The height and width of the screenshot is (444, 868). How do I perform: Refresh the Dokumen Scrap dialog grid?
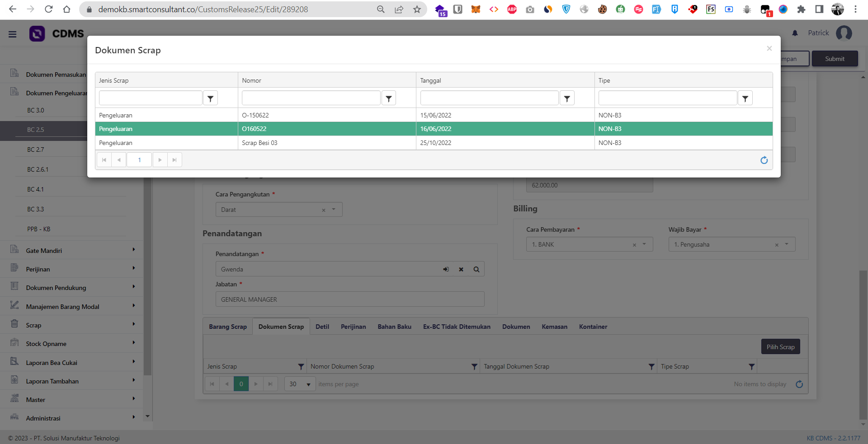coord(764,160)
